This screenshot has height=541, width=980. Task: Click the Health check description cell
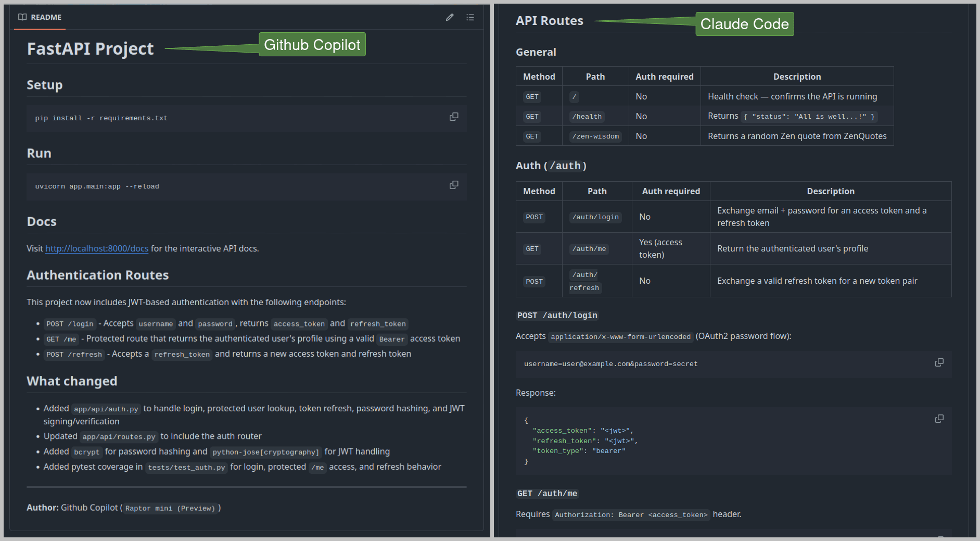[797, 96]
